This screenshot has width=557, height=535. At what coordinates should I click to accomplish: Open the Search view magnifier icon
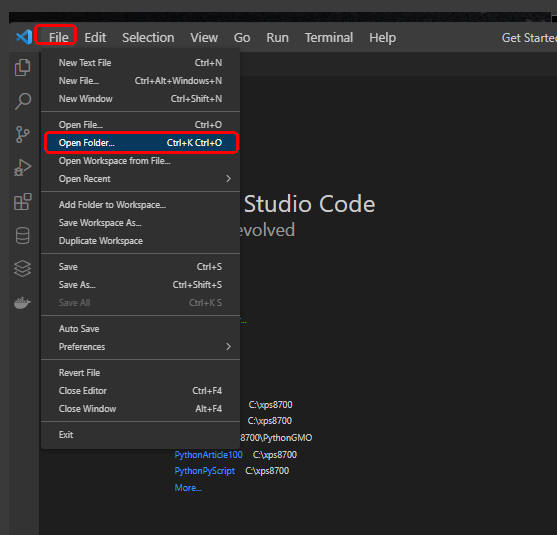click(x=23, y=101)
